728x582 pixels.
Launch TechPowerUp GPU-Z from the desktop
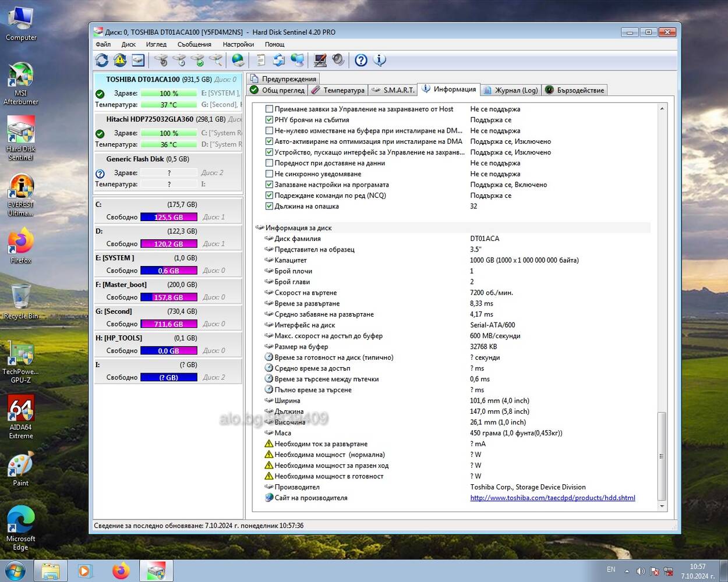21,362
